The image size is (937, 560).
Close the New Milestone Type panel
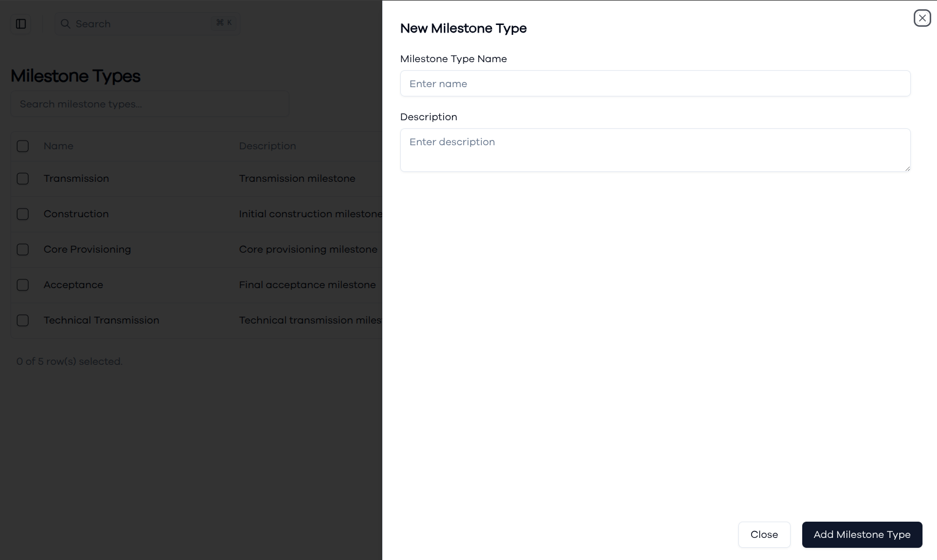click(x=922, y=18)
